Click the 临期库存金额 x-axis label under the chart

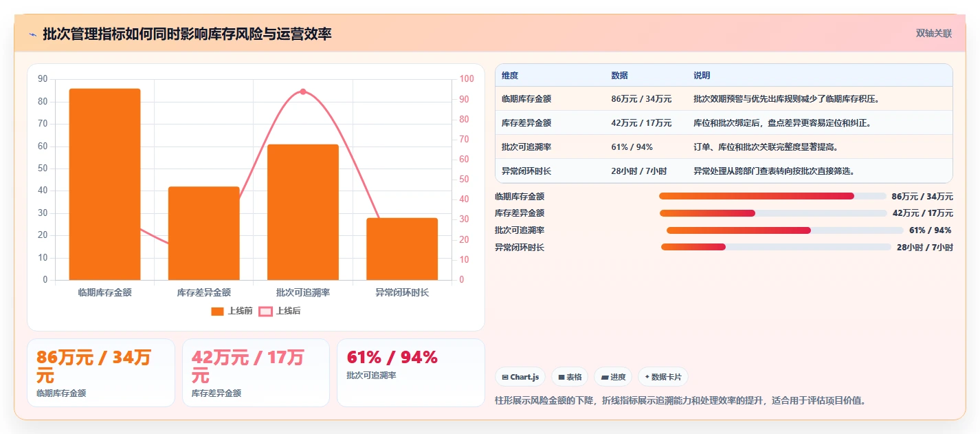[x=104, y=292]
